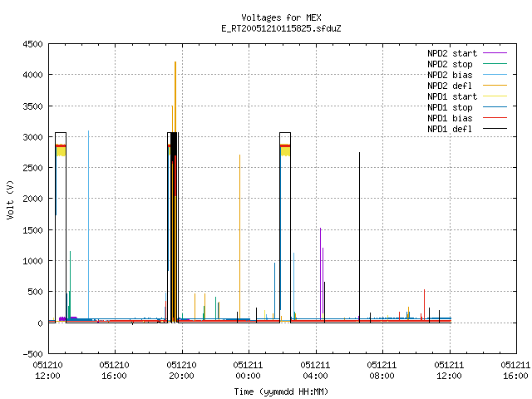Click the dark blue NPD1 stop legend line
Viewport: 532px width, 399px height.
coord(495,107)
